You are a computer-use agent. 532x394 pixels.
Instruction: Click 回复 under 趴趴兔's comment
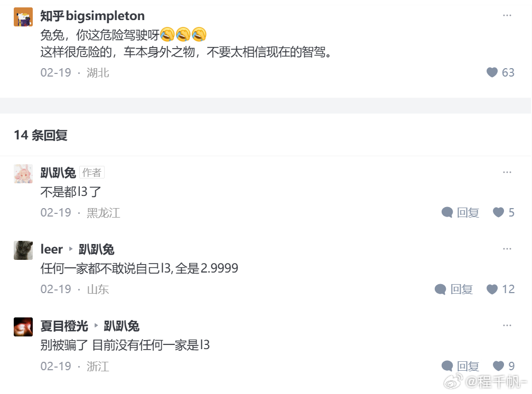click(x=469, y=212)
